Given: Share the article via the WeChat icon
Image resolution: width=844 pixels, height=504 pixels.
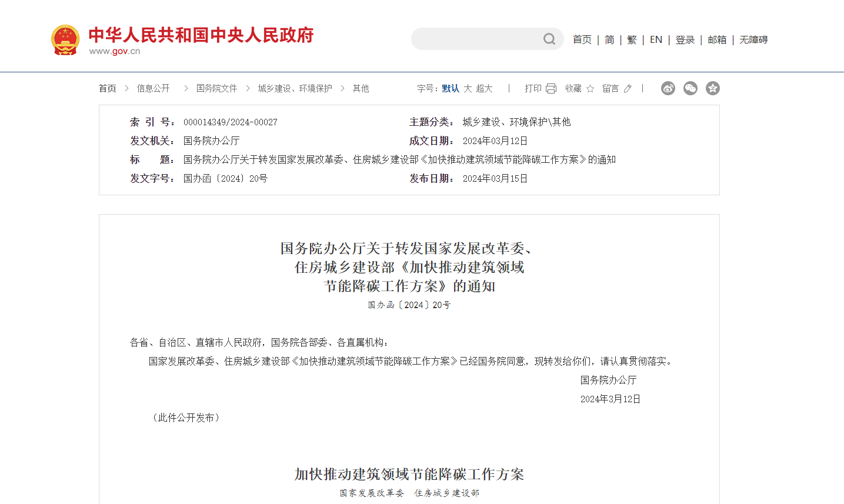Looking at the screenshot, I should (690, 88).
